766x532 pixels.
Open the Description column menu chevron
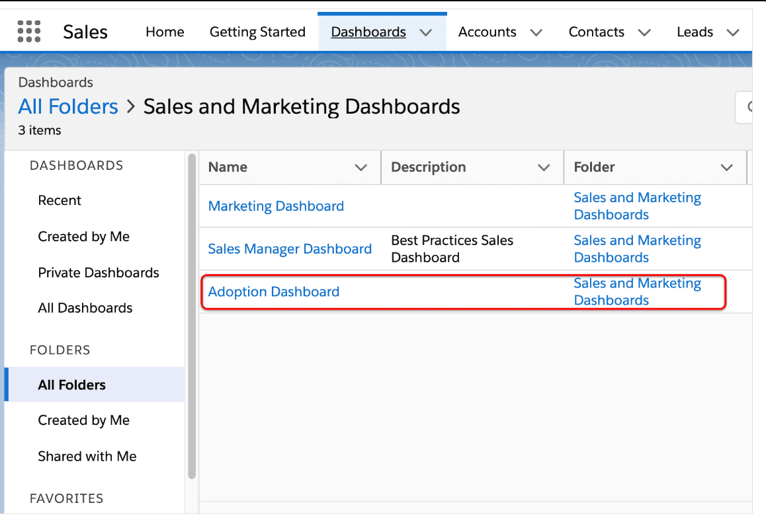(x=544, y=168)
